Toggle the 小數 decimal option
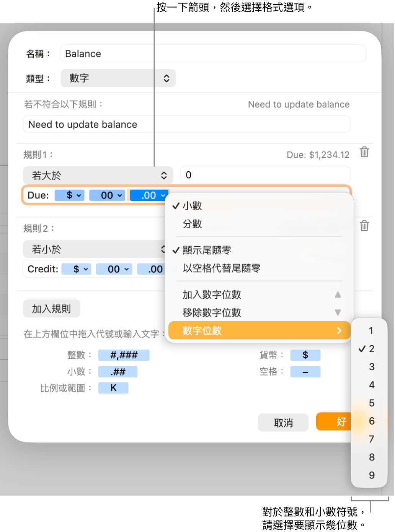 193,205
